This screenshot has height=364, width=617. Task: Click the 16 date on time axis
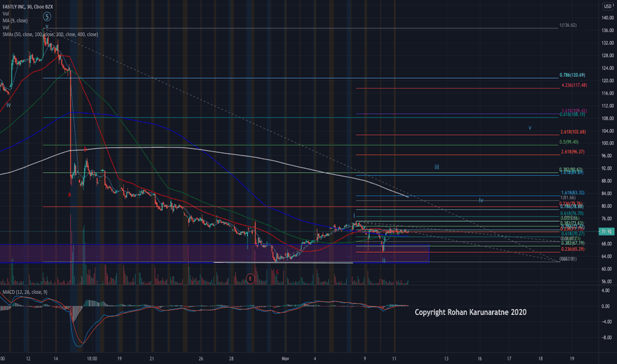pos(480,359)
